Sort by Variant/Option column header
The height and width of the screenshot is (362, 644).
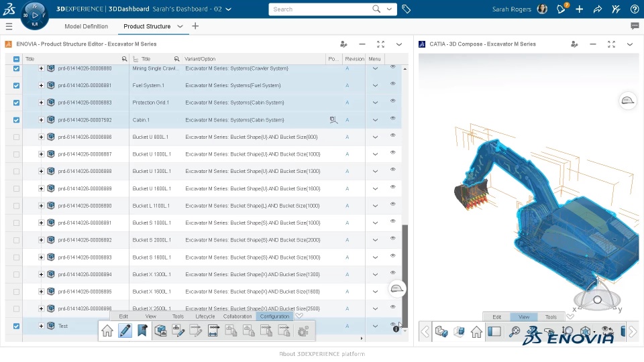click(200, 59)
